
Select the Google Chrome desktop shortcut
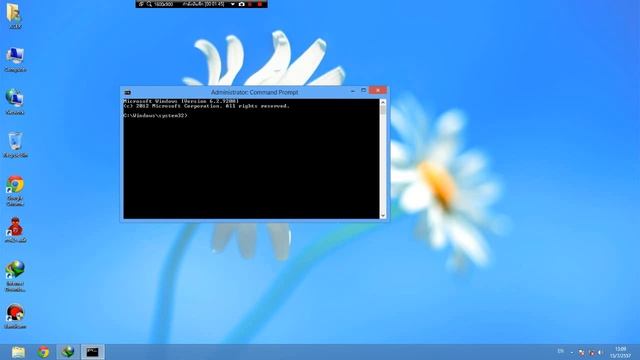(x=15, y=191)
